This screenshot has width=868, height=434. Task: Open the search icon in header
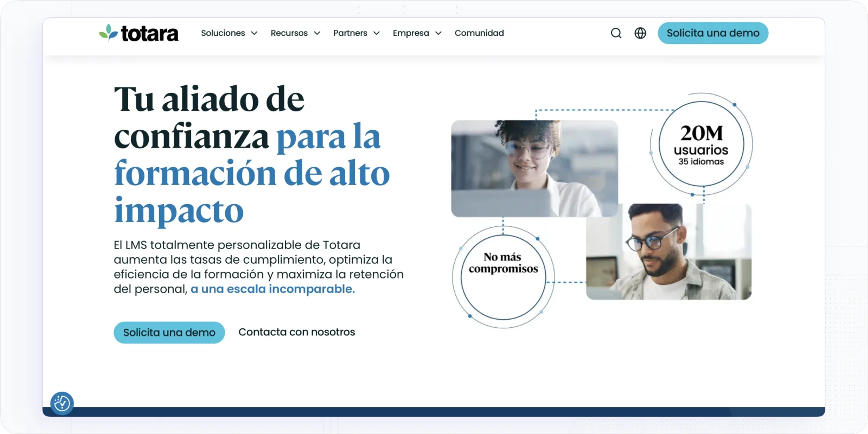pyautogui.click(x=616, y=33)
